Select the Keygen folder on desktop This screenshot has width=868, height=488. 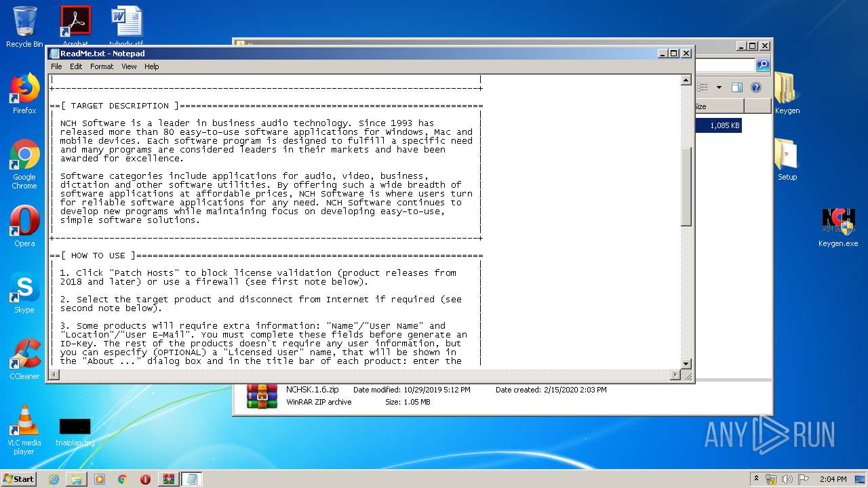787,94
